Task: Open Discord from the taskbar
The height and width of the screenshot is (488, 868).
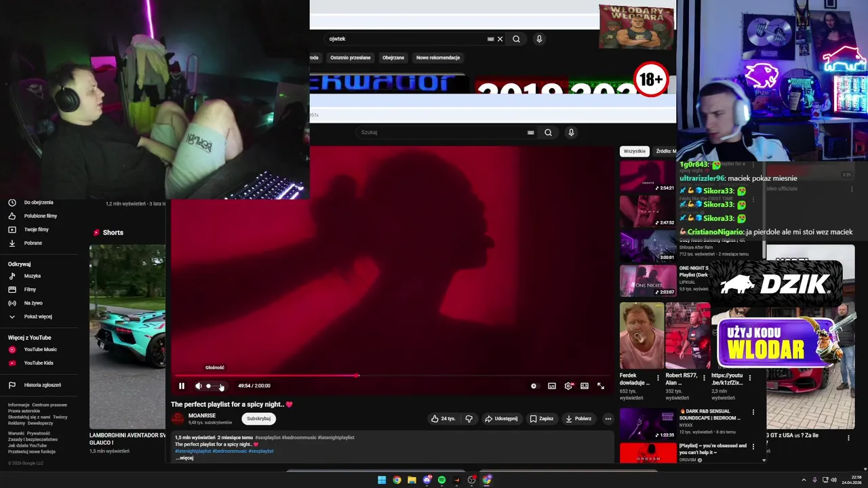Action: coord(427,480)
